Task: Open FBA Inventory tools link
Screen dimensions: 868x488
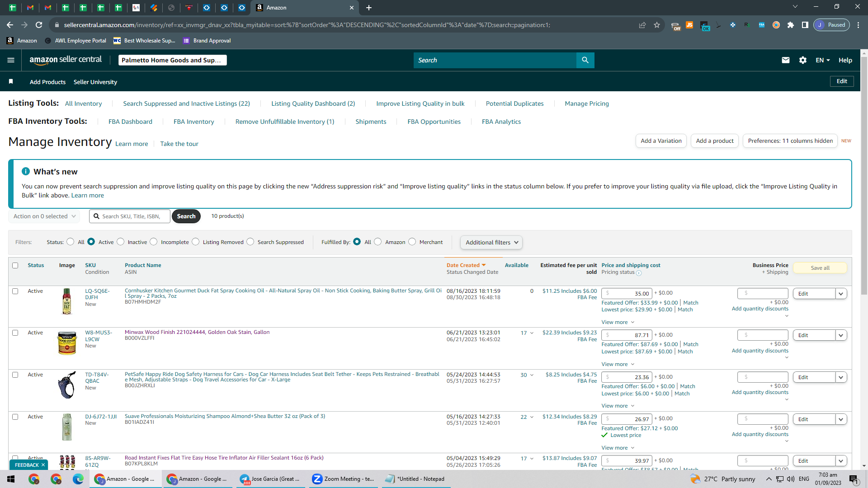Action: tap(194, 122)
